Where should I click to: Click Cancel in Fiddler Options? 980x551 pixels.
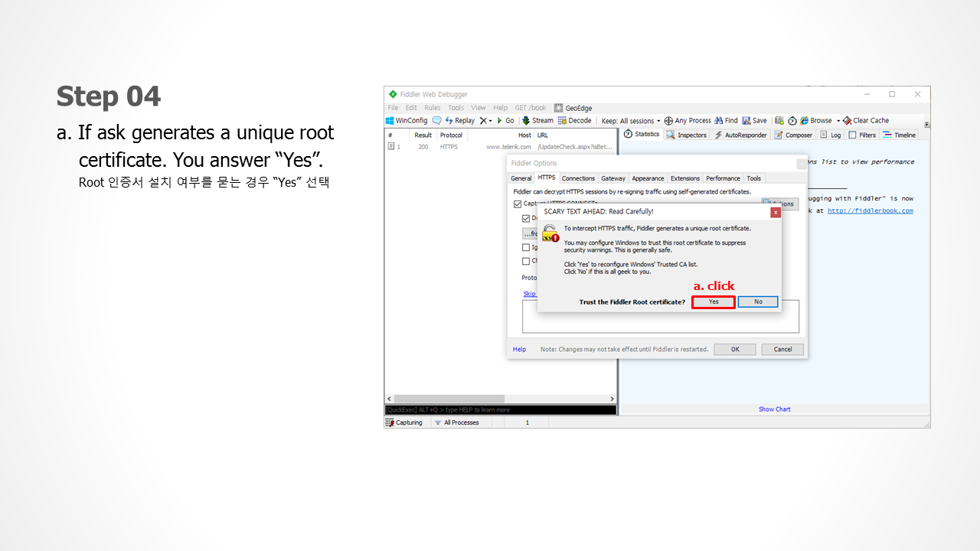point(782,349)
